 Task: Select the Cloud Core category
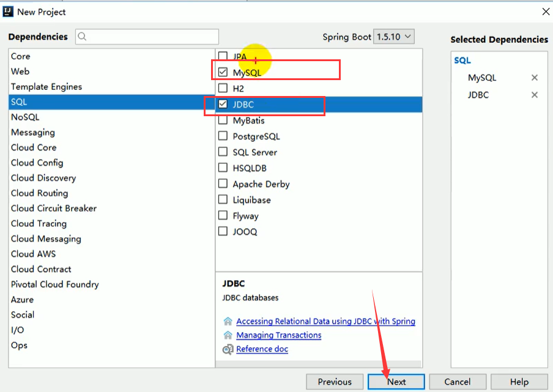pos(111,147)
